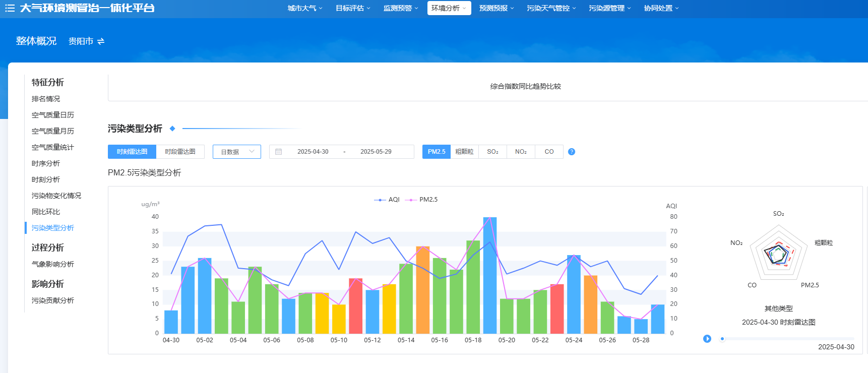Click the radar chart timeline track

[x=788, y=339]
